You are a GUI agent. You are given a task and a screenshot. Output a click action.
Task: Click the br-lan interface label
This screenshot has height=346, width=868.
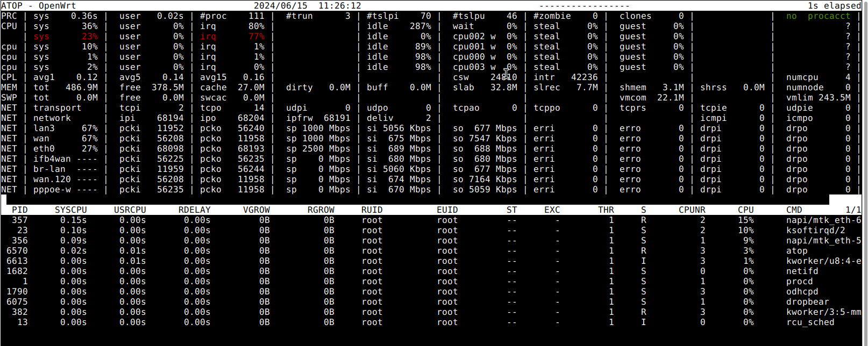pos(49,169)
